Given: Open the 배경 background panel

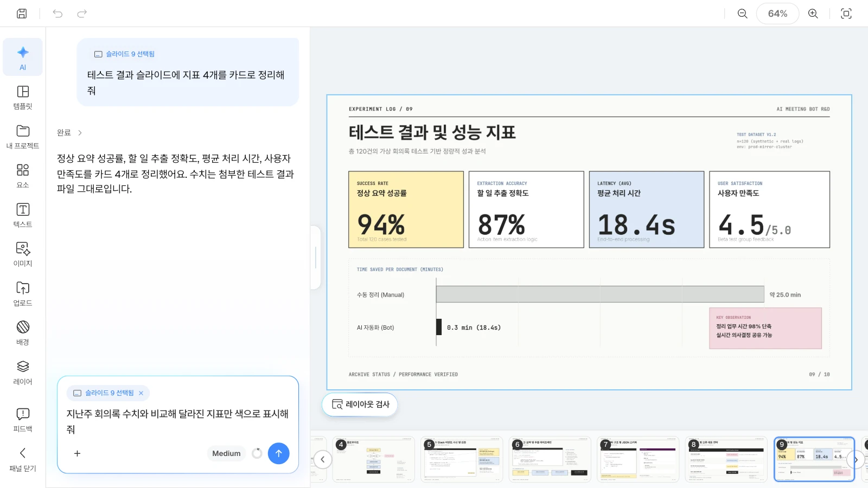Looking at the screenshot, I should pyautogui.click(x=23, y=333).
